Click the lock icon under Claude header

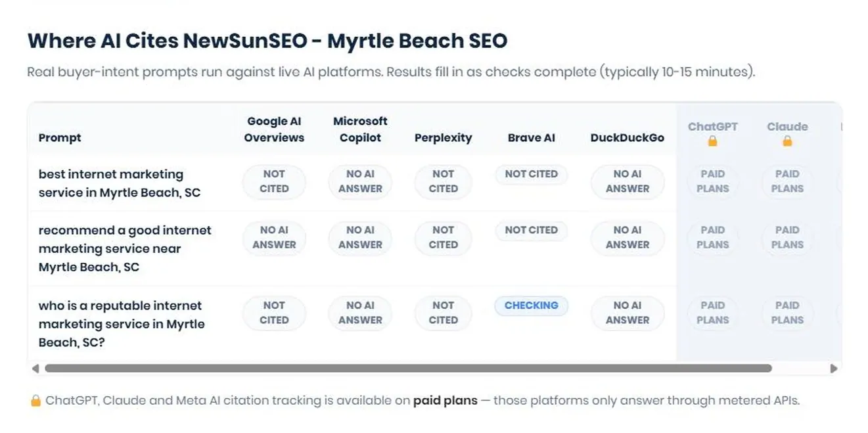point(787,141)
